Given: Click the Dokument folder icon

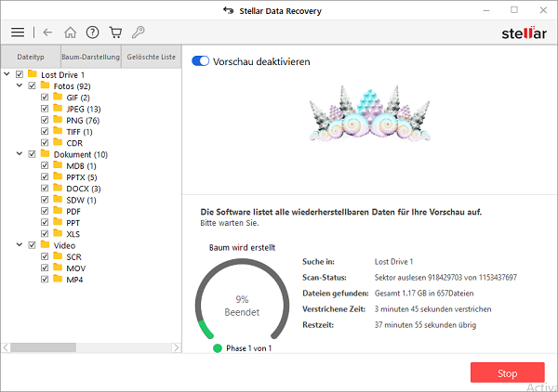Looking at the screenshot, I should [x=46, y=153].
